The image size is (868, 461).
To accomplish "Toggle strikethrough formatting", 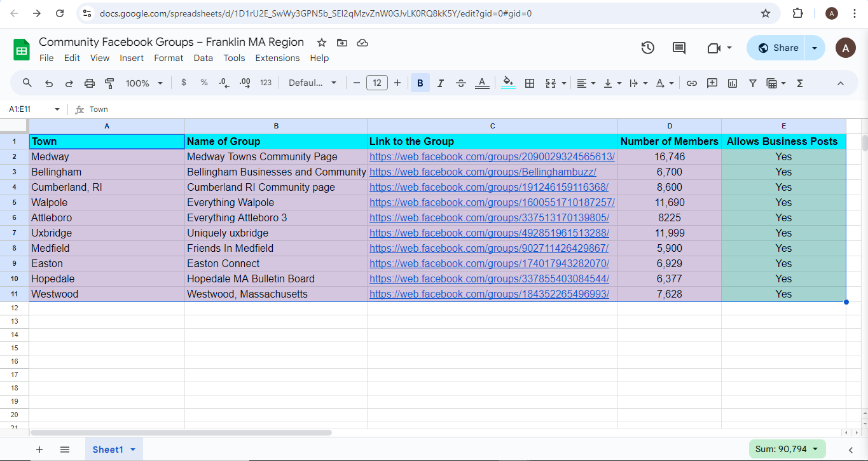I will (461, 83).
